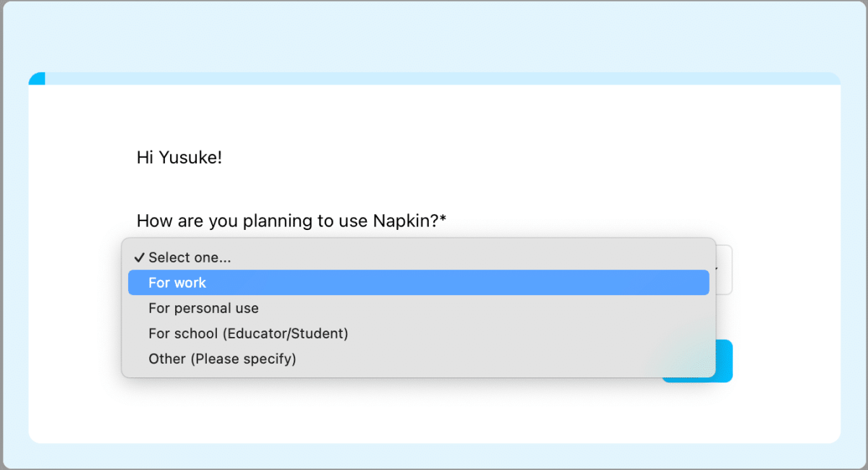Click the checkmark beside "Select one..."
868x470 pixels.
click(139, 257)
